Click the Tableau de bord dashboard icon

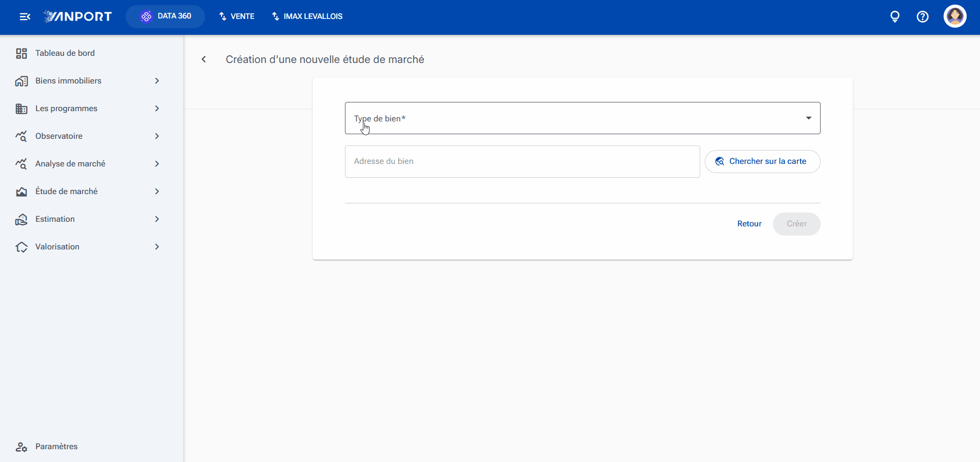point(22,53)
